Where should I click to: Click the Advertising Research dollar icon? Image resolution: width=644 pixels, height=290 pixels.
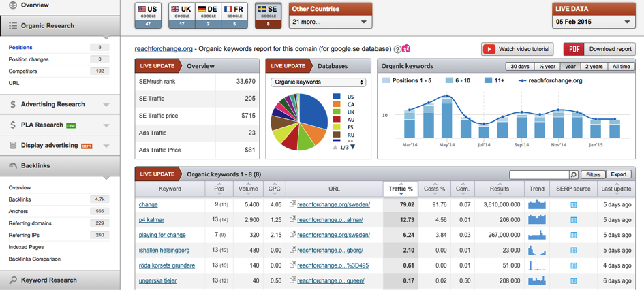click(x=13, y=105)
